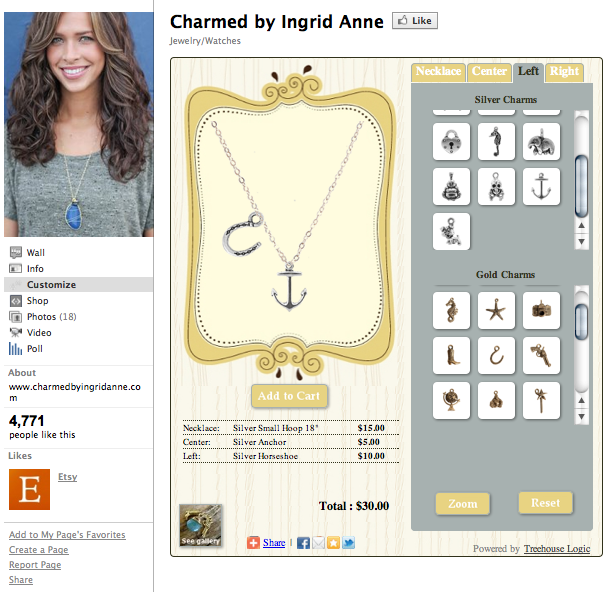Share via the Twitter bird icon
This screenshot has width=613, height=592.
[x=348, y=543]
